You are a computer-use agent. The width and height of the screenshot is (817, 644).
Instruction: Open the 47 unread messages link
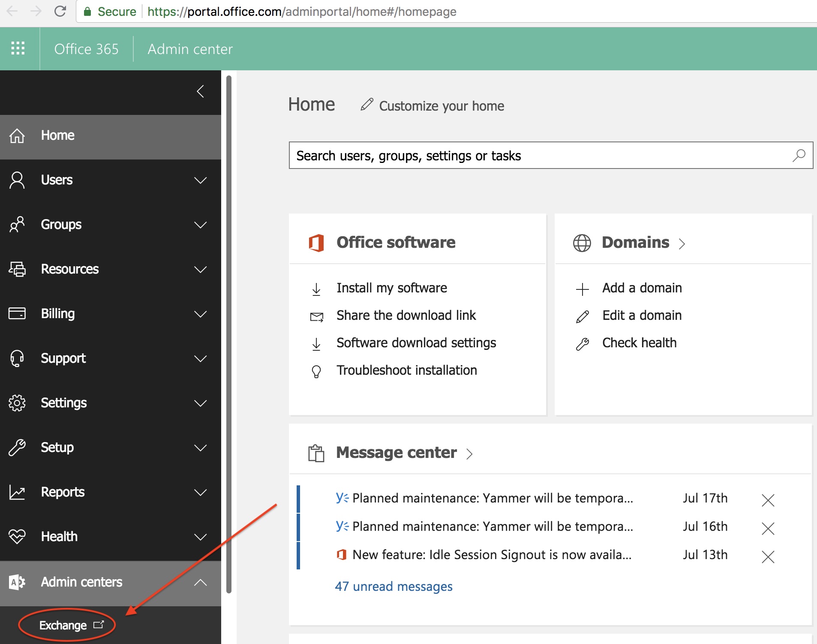pos(393,586)
